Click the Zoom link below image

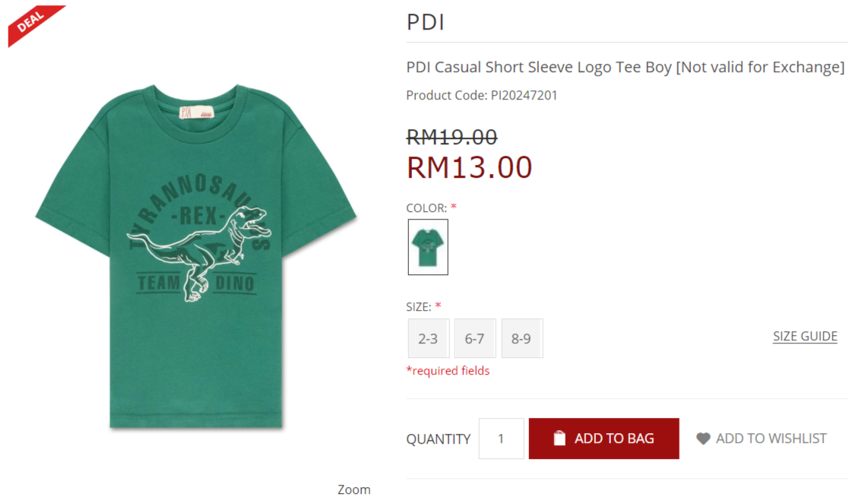click(354, 489)
